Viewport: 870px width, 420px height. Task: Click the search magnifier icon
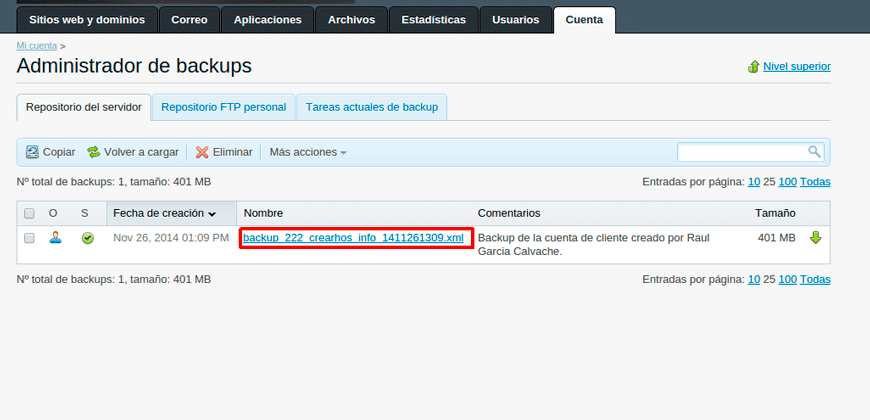tap(814, 152)
